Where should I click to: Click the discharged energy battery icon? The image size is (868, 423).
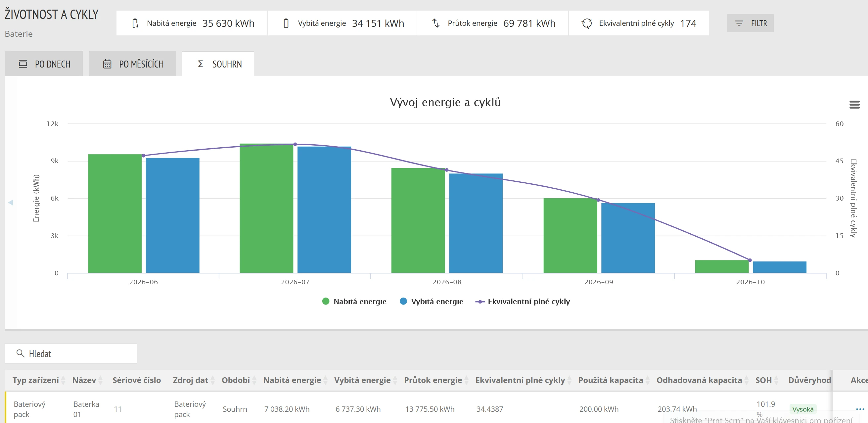click(286, 23)
